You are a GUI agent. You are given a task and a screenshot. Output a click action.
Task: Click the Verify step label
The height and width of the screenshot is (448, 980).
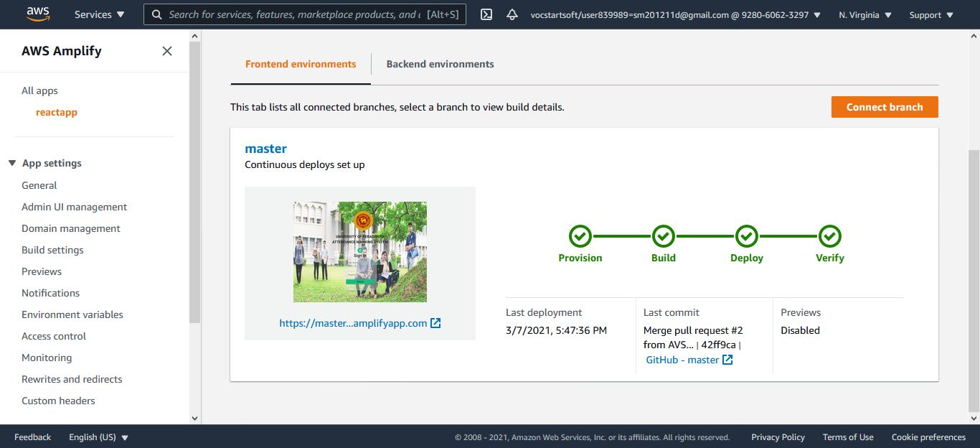[830, 258]
